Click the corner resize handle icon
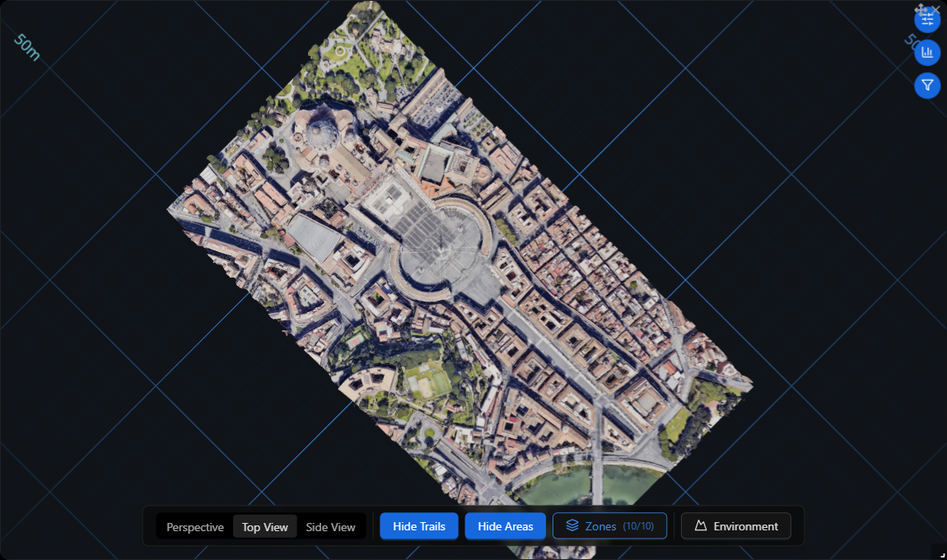Viewport: 947px width, 560px height. (x=942, y=554)
